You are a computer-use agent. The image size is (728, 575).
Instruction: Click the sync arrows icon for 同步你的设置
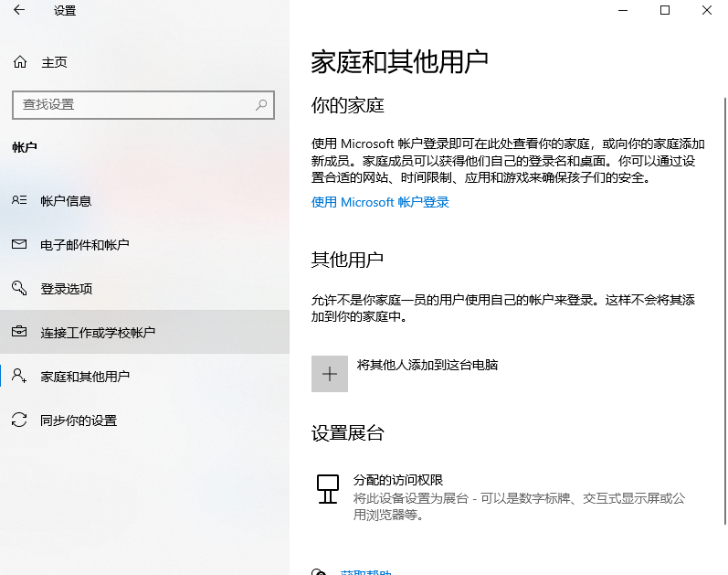pyautogui.click(x=19, y=421)
